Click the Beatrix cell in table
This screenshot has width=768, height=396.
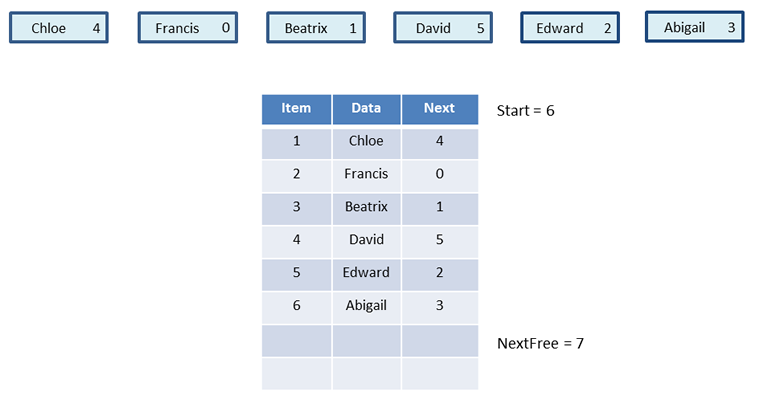coord(366,209)
